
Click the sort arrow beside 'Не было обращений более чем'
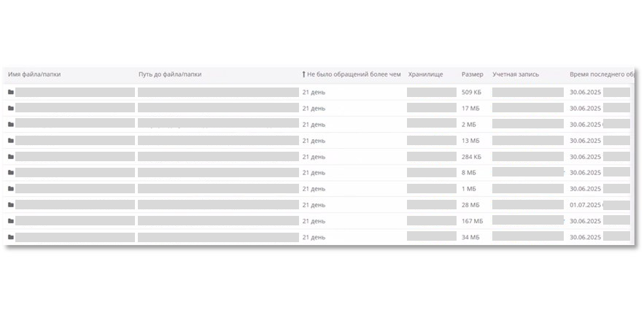pyautogui.click(x=303, y=74)
